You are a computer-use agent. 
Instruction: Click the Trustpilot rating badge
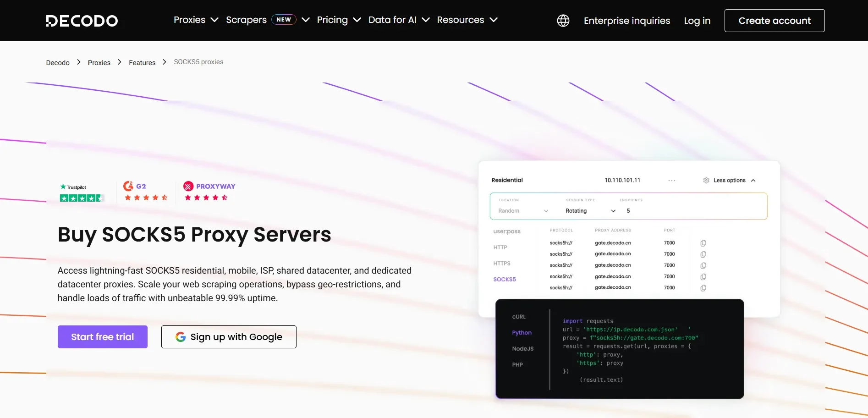82,192
